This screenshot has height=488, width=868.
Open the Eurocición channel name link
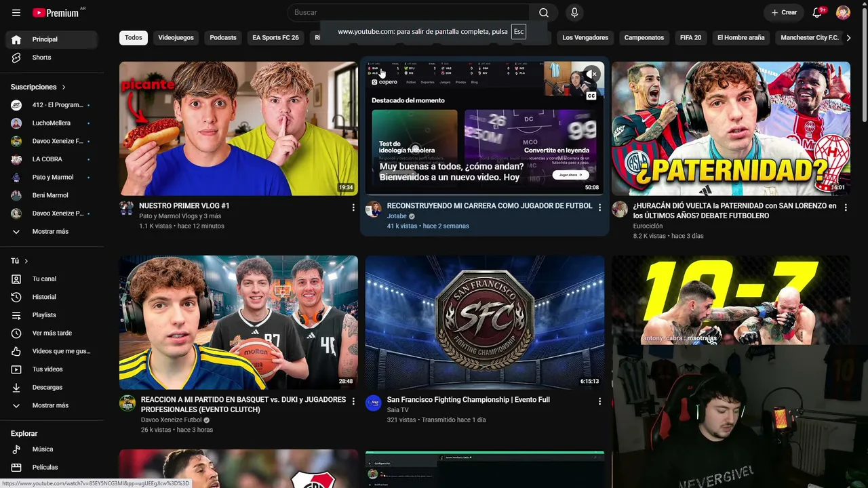click(648, 226)
